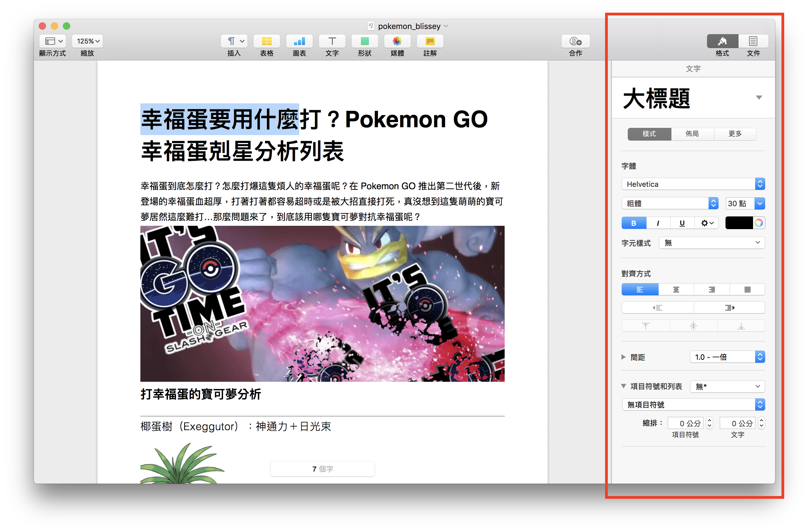The image size is (809, 532).
Task: Open the 合作 collaborate button
Action: click(575, 41)
